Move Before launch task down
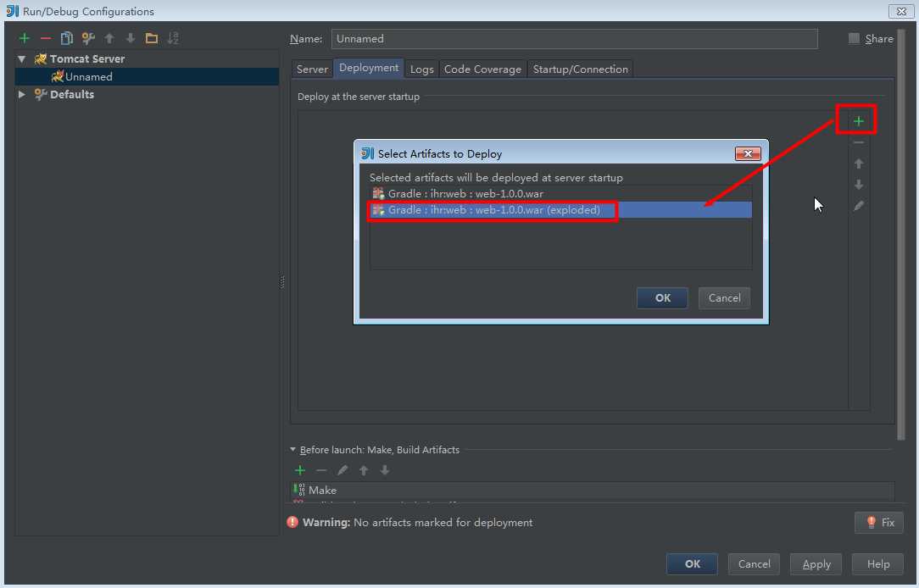The width and height of the screenshot is (919, 588). [x=385, y=470]
